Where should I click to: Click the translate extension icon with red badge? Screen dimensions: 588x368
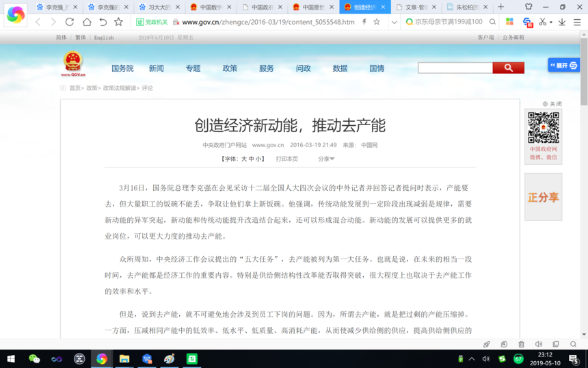(528, 23)
